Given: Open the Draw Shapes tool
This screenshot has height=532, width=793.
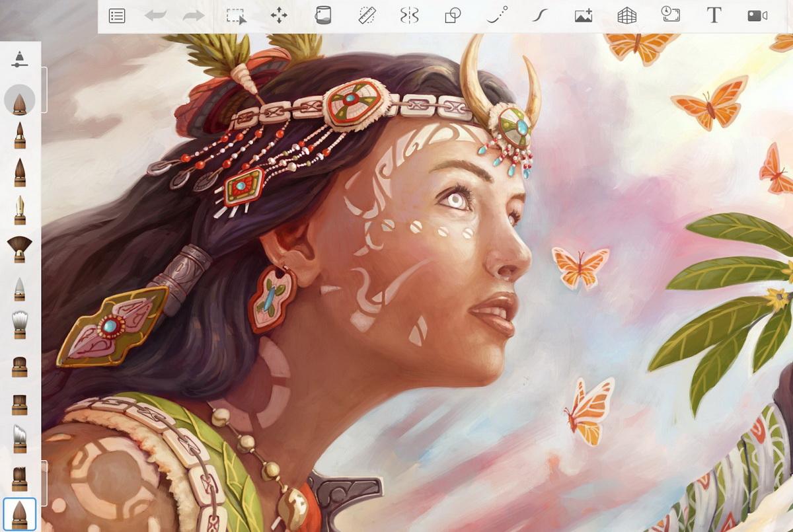Looking at the screenshot, I should pos(453,16).
